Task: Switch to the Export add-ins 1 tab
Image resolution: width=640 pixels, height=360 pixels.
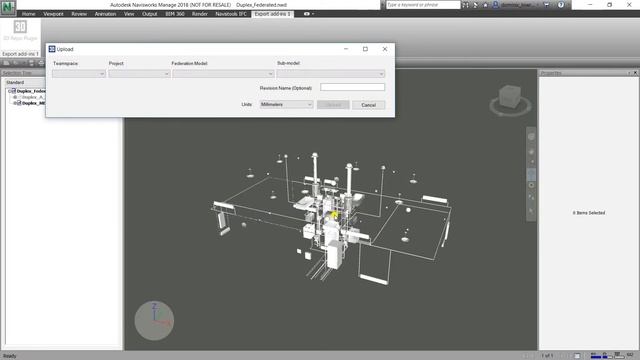Action: [272, 14]
